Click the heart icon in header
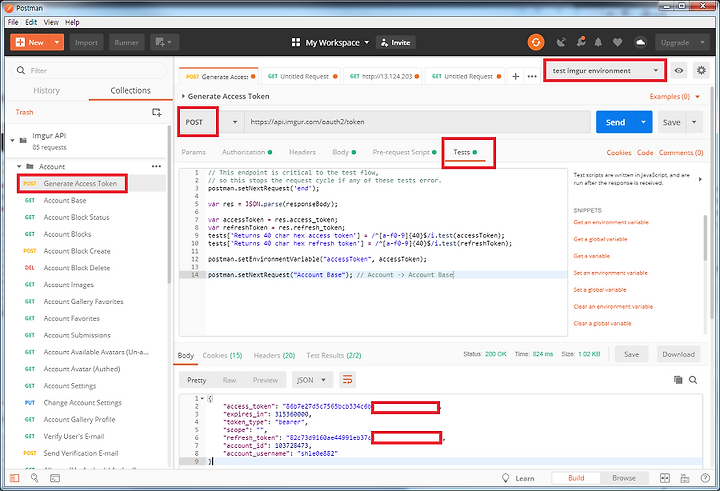Screen dimensions: 720x491 coord(618,42)
